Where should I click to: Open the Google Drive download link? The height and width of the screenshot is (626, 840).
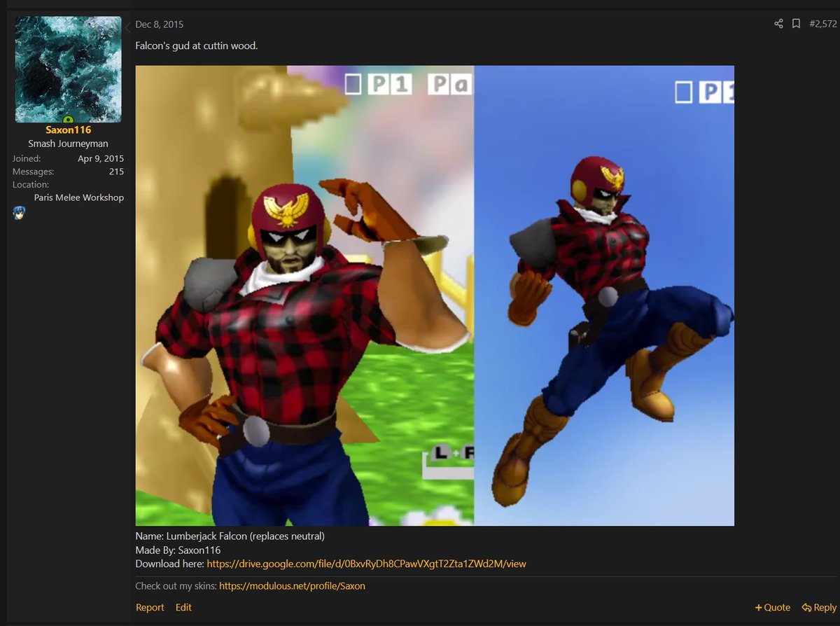tap(367, 564)
